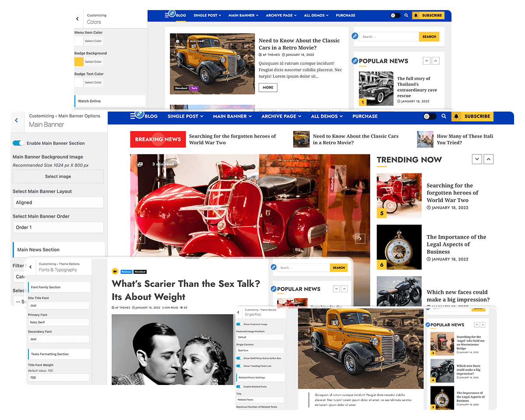Click Subscribe button in Colors window

pyautogui.click(x=428, y=15)
